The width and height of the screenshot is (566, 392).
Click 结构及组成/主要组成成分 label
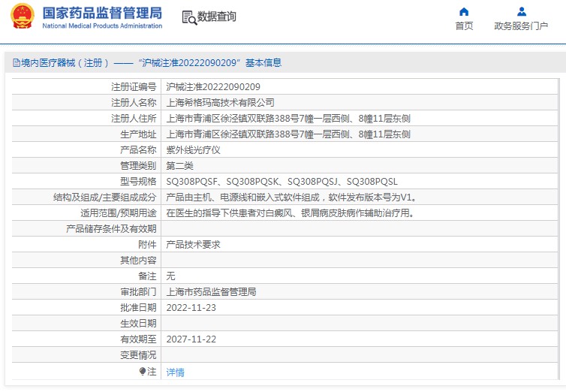coord(104,198)
